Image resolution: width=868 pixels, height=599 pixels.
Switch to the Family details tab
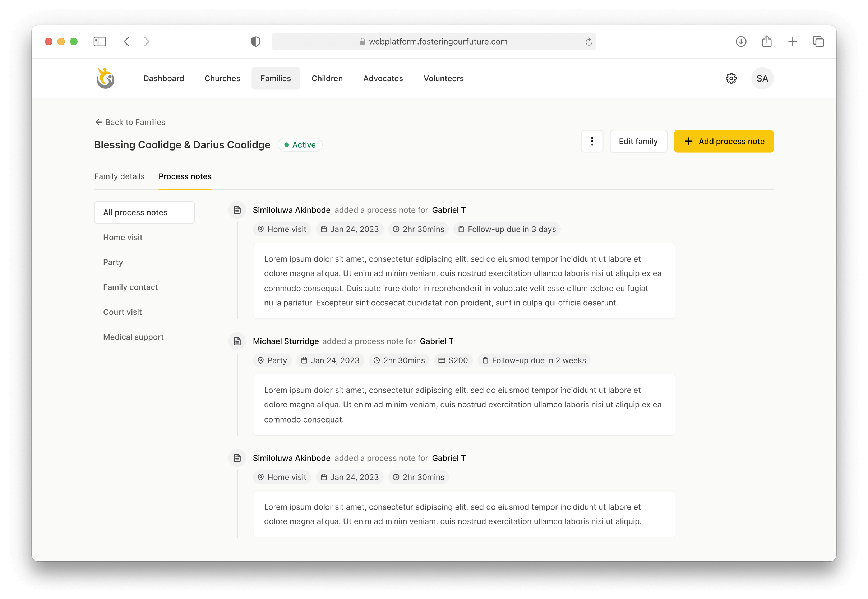point(119,176)
